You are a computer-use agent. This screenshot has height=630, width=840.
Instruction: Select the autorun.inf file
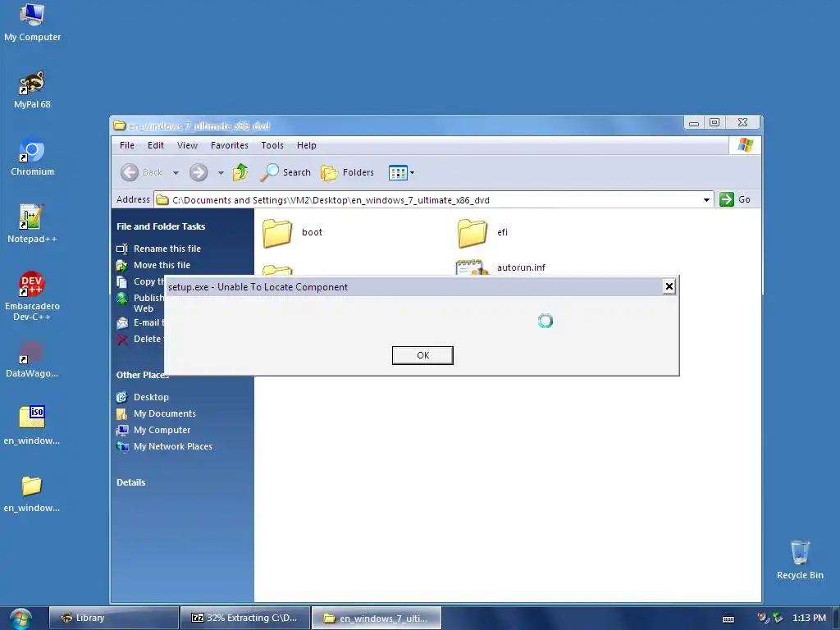pyautogui.click(x=501, y=267)
